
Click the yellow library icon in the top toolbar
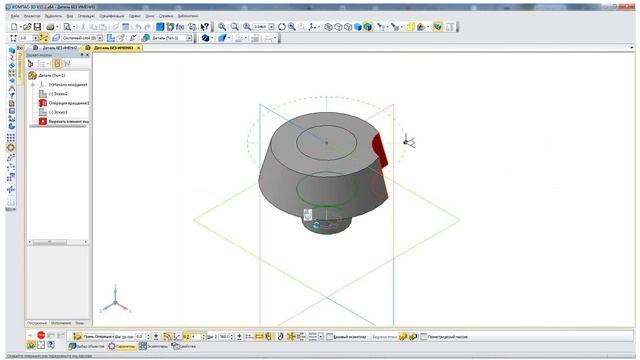[x=411, y=27]
